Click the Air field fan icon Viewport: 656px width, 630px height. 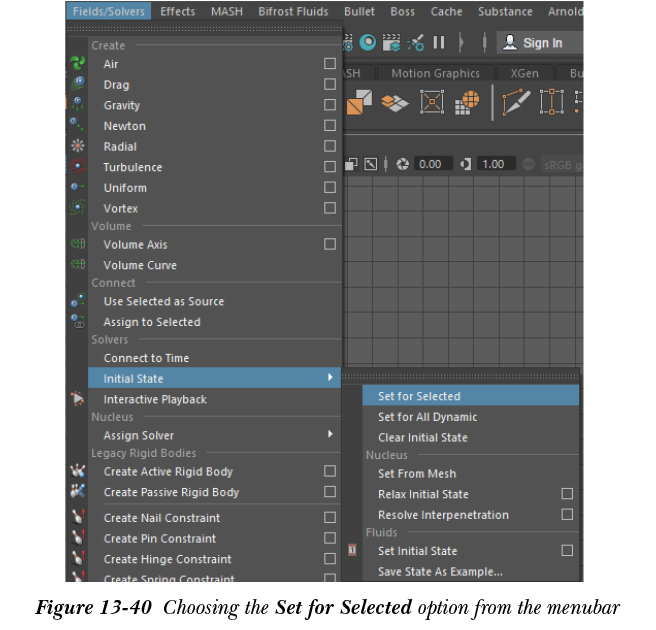click(78, 64)
